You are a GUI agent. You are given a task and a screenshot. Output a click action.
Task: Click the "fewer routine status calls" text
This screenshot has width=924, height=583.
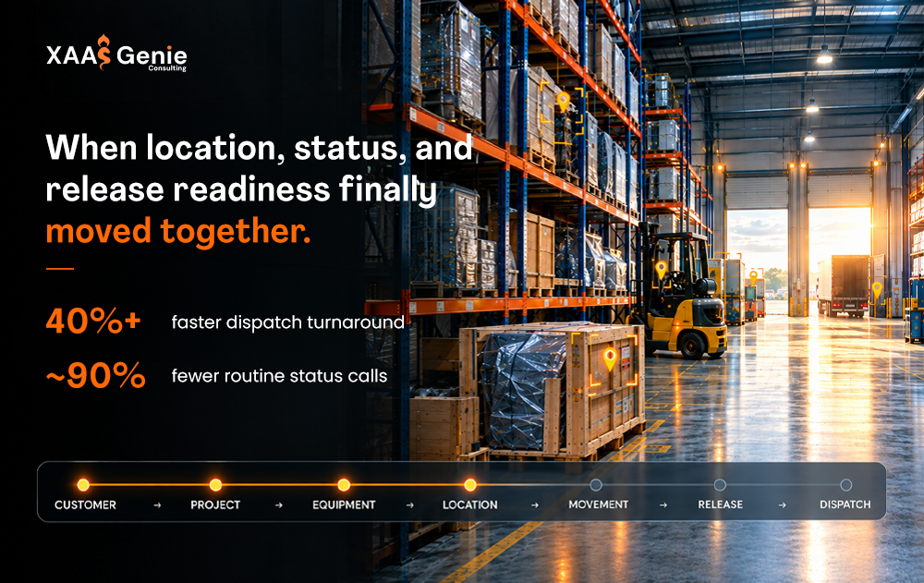(x=279, y=376)
